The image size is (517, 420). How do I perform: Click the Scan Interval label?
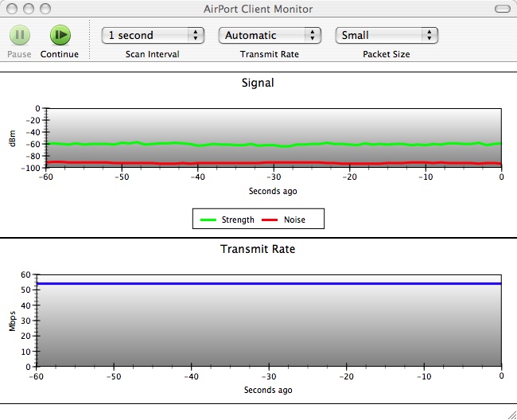[x=153, y=54]
